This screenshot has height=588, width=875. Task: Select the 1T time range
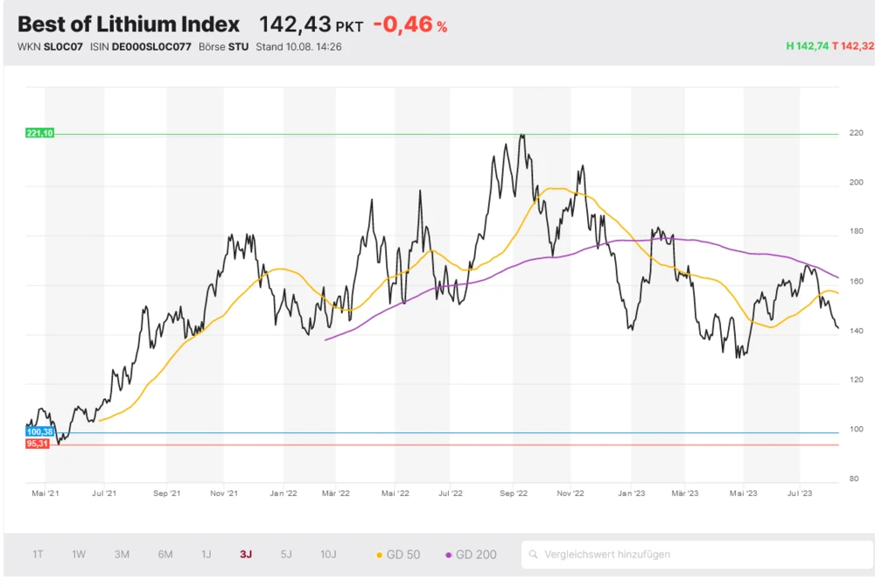38,555
